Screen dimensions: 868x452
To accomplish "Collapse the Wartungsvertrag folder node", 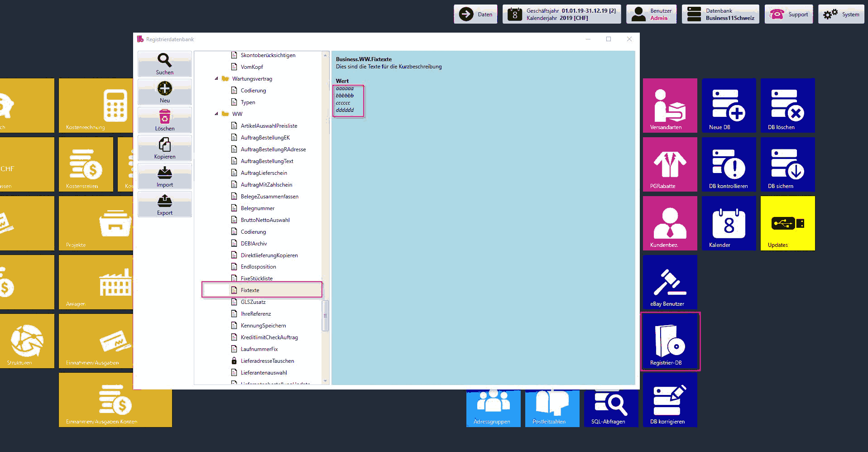I will click(x=216, y=78).
